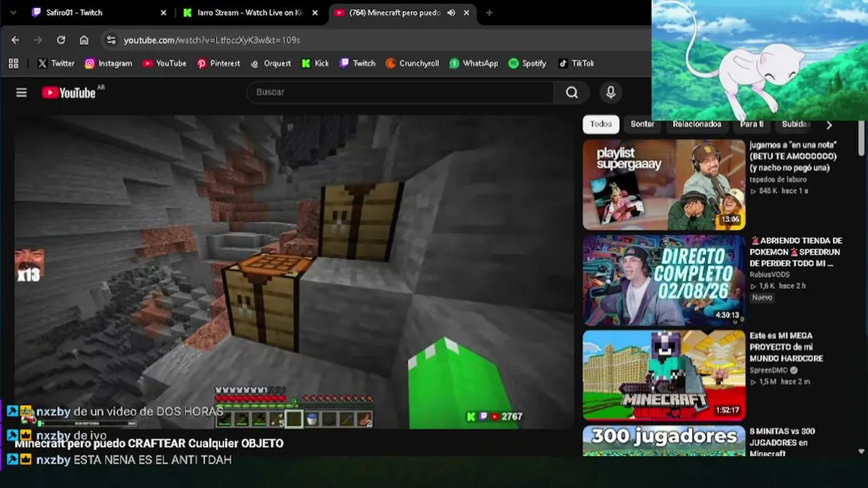Go back with the browser back arrow
The image size is (868, 488).
click(16, 40)
